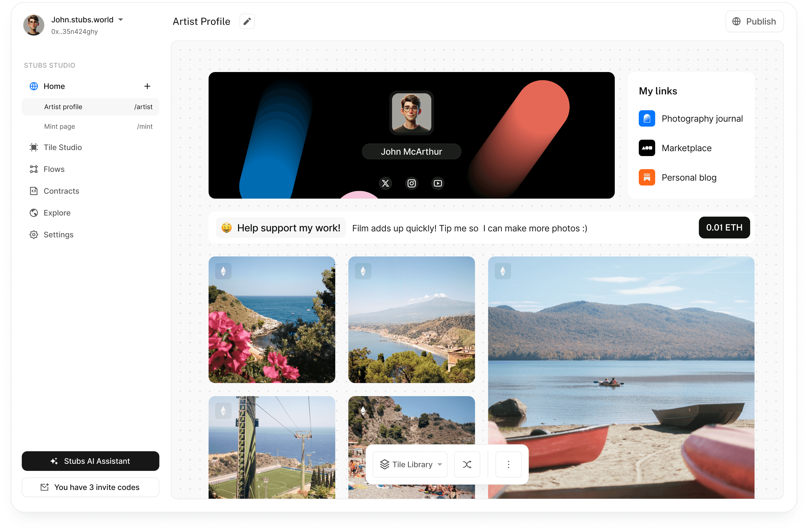Open the Marketplace link
The width and height of the screenshot is (808, 532).
click(686, 148)
